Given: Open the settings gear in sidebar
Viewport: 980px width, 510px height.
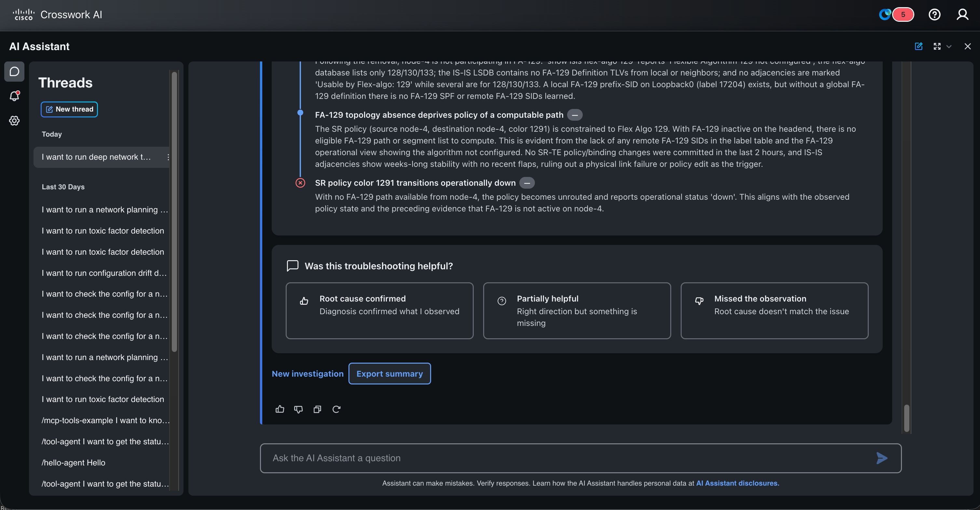Looking at the screenshot, I should point(14,121).
